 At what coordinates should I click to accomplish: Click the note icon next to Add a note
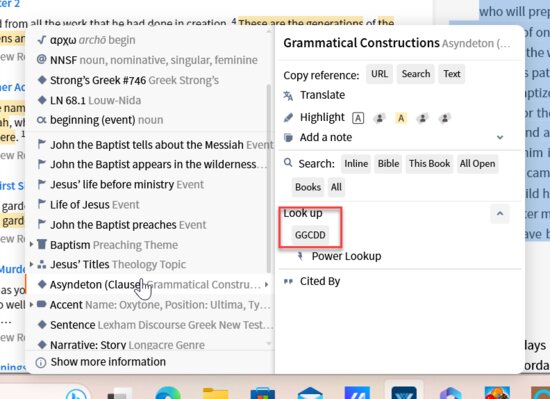pyautogui.click(x=288, y=137)
